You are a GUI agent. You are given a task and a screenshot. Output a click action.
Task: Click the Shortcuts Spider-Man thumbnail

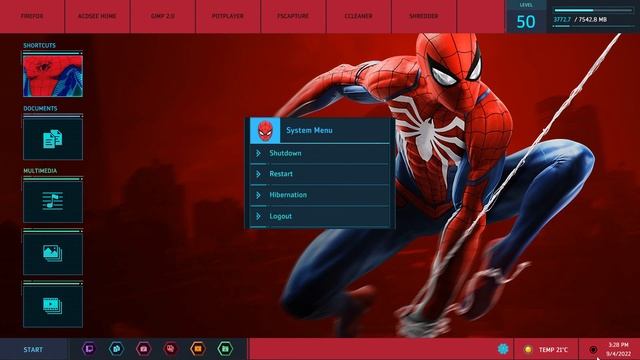53,76
